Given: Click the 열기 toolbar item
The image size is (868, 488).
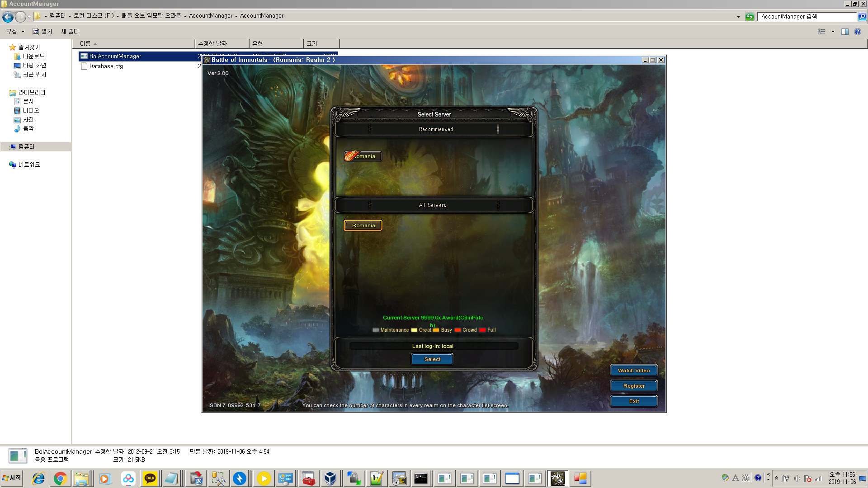Looking at the screenshot, I should (x=42, y=32).
